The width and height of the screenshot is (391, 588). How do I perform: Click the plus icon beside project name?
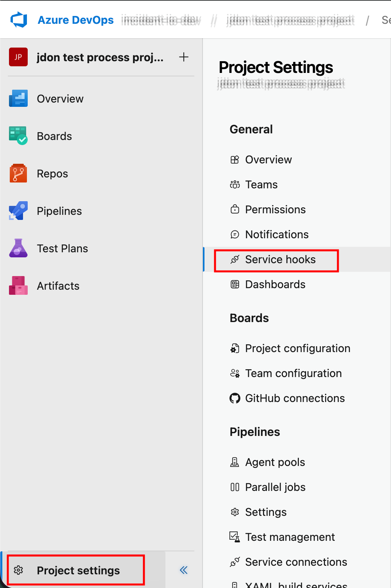pos(184,57)
